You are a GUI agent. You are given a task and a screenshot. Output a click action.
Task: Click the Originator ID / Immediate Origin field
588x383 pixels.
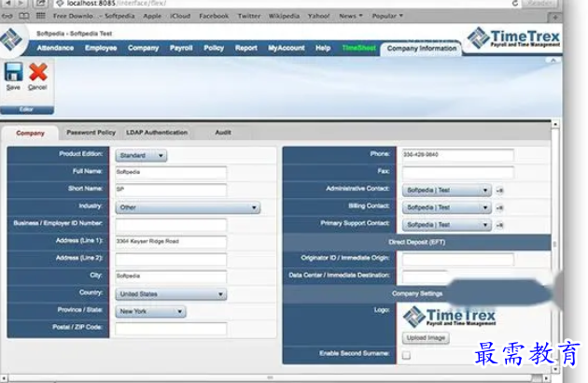pyautogui.click(x=458, y=259)
